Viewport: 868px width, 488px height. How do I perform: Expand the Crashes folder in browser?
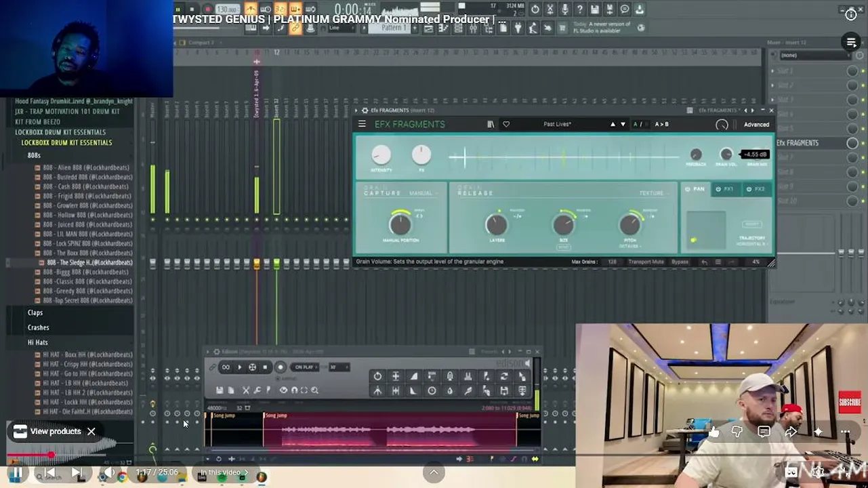(39, 327)
